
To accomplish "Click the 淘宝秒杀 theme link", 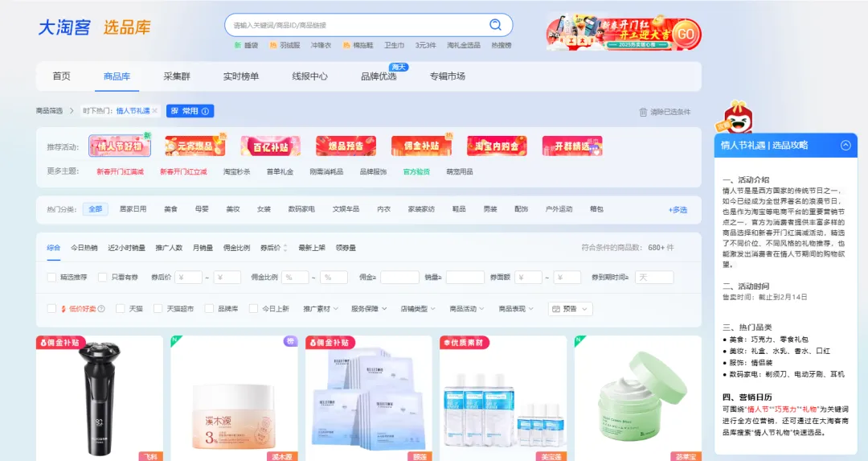I will [237, 171].
